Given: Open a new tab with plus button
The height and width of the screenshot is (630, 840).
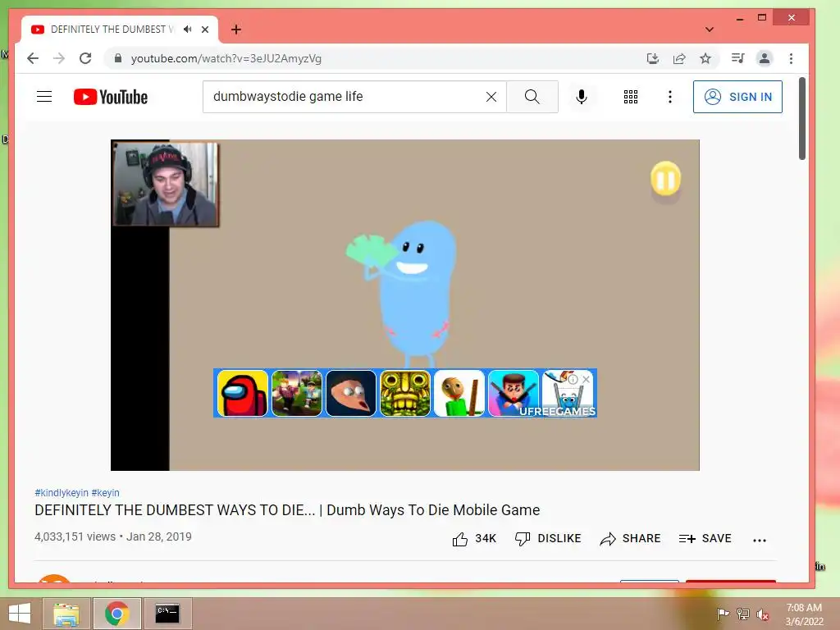Looking at the screenshot, I should [x=235, y=30].
